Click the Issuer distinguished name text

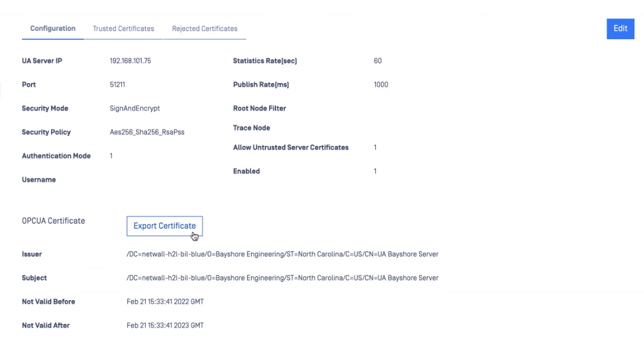click(x=283, y=254)
